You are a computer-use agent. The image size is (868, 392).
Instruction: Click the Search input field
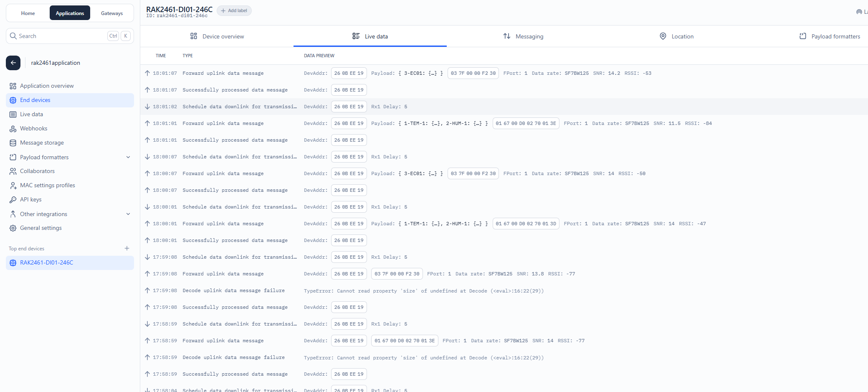coord(63,36)
